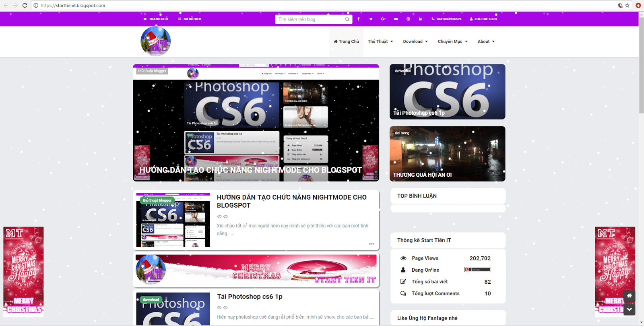Click the Facebook icon in top bar
Viewport: 644px width, 326px height.
pyautogui.click(x=358, y=19)
